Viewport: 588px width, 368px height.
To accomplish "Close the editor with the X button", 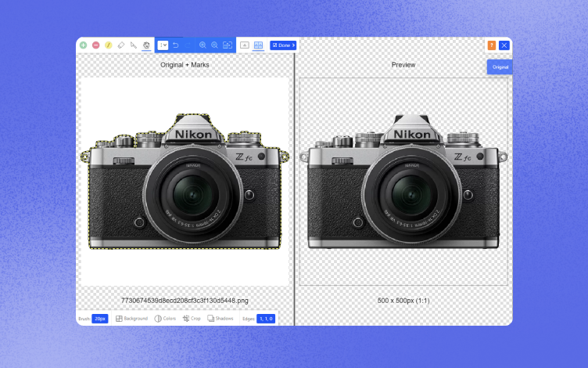I will click(504, 45).
